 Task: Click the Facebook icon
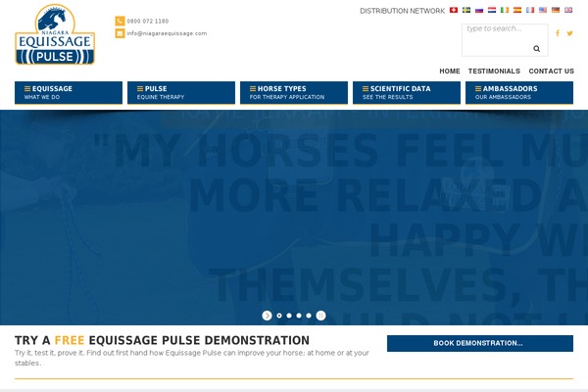(x=558, y=33)
